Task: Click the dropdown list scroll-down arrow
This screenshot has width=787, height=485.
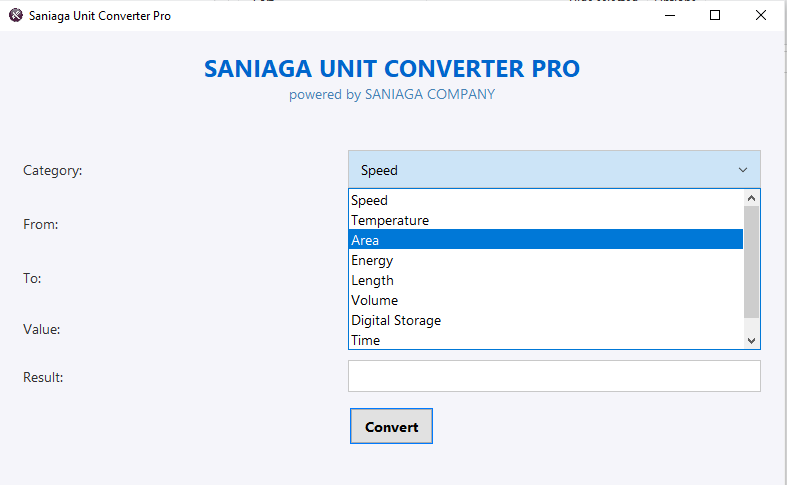Action: tap(751, 340)
